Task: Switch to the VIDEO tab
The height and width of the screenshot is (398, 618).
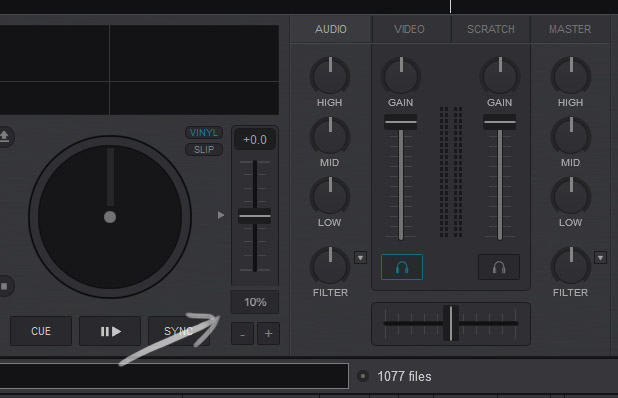Action: tap(409, 29)
